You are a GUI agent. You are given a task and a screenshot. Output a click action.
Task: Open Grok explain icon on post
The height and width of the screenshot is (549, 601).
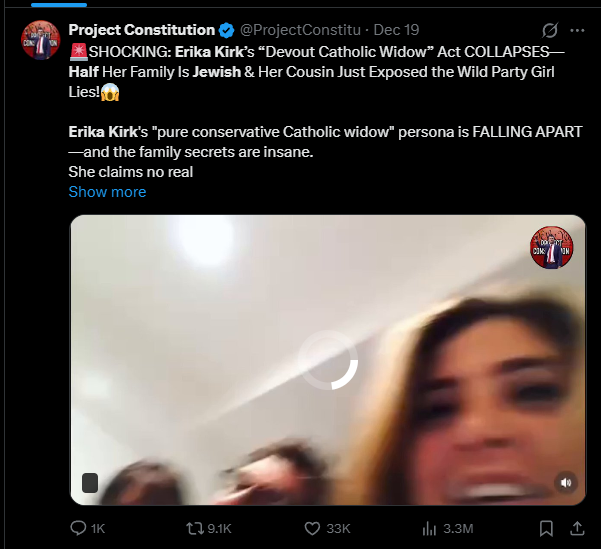pyautogui.click(x=550, y=30)
